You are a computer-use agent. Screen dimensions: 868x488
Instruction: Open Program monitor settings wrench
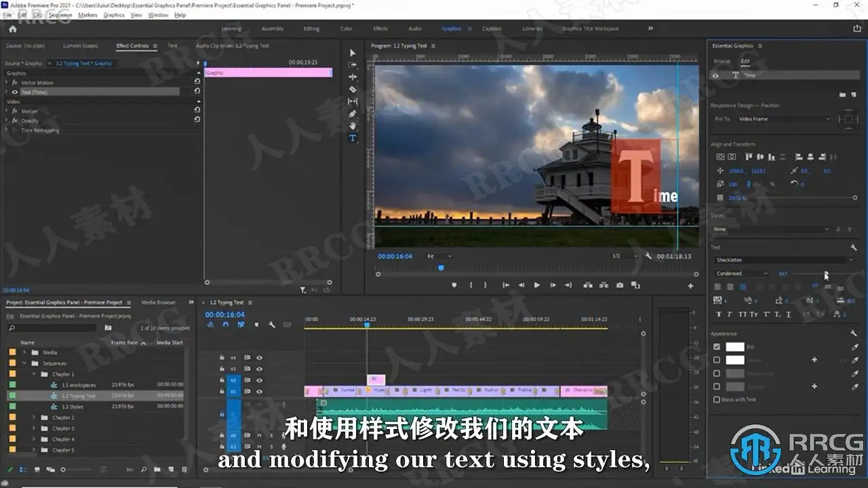[649, 256]
